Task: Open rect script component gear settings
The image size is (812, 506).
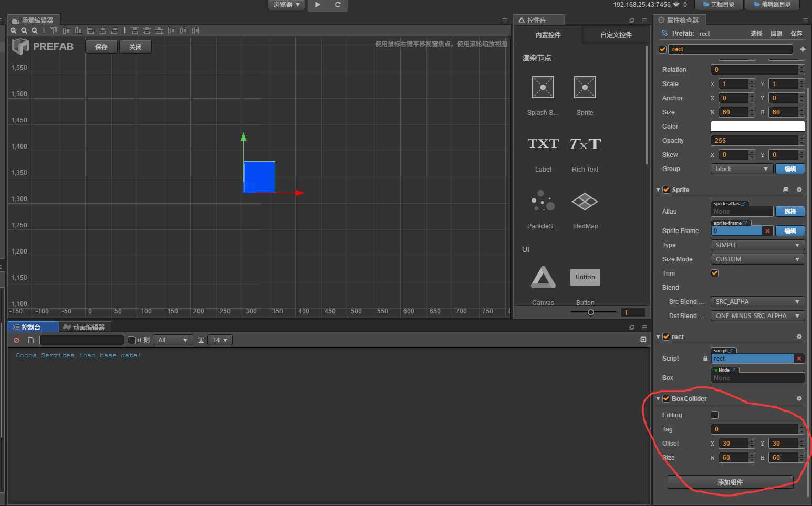Action: coord(799,336)
